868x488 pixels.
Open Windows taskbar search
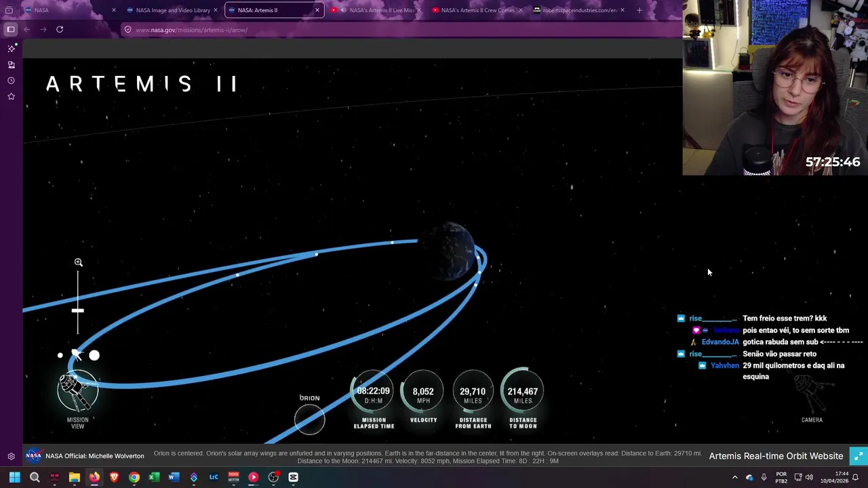(x=35, y=477)
